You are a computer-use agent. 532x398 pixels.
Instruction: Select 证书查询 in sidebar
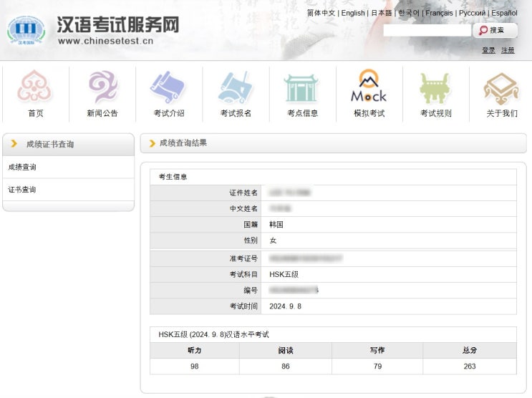coord(22,190)
